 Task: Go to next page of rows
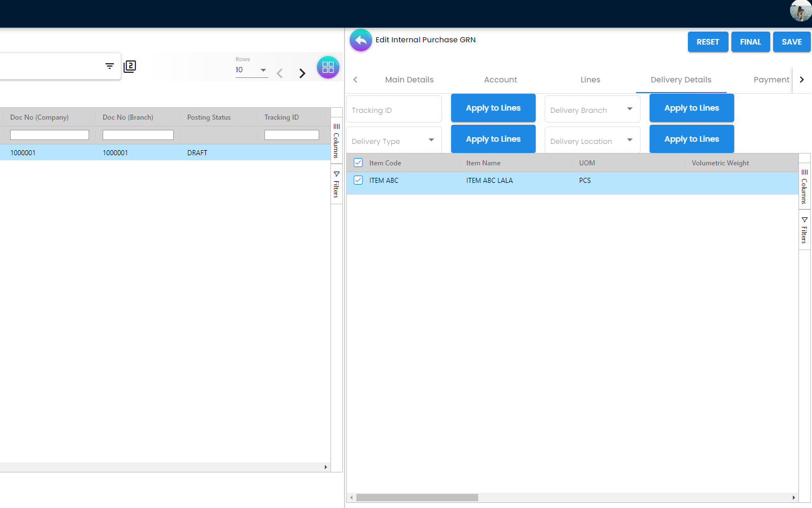pos(302,73)
